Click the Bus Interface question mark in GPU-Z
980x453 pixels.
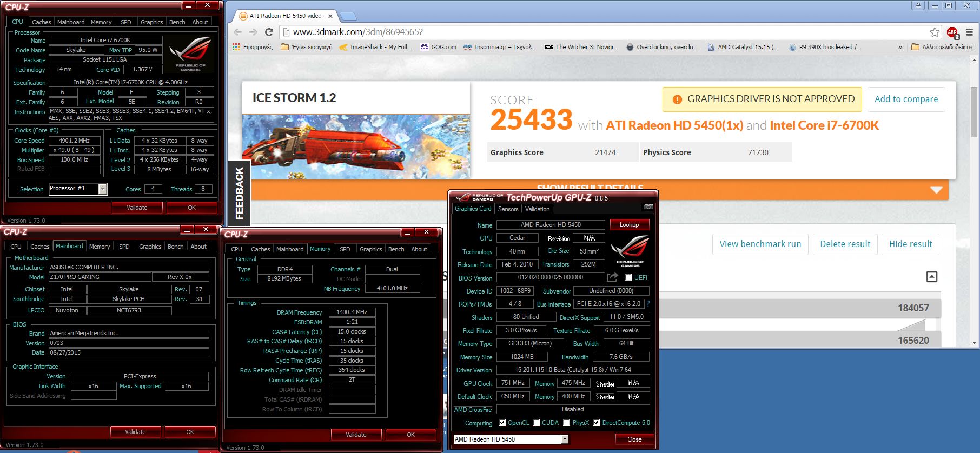tap(648, 304)
